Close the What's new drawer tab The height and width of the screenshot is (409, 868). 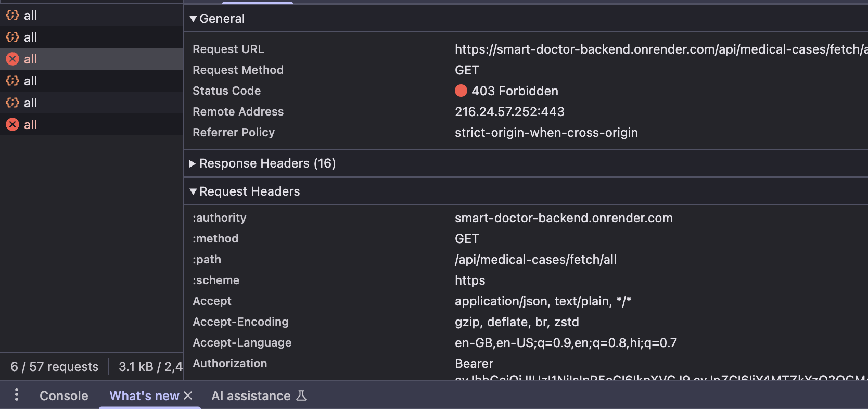click(188, 396)
